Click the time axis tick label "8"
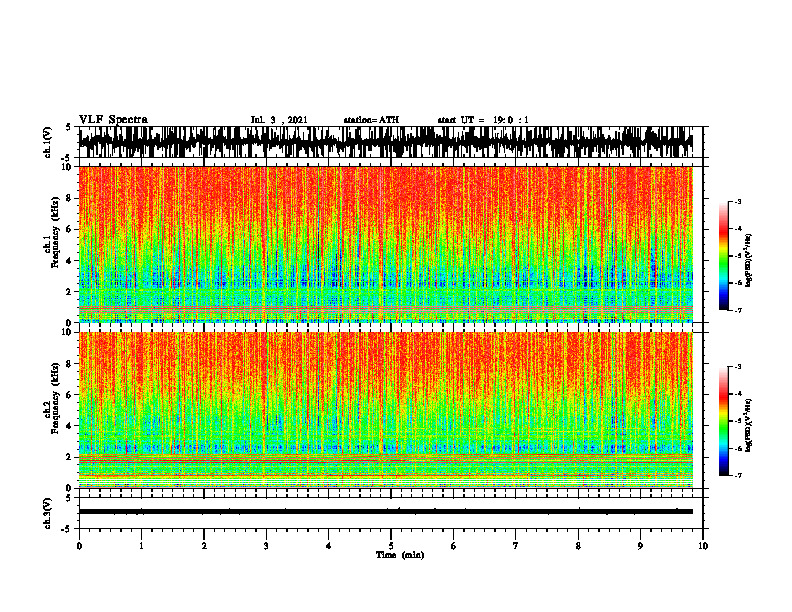 [578, 546]
